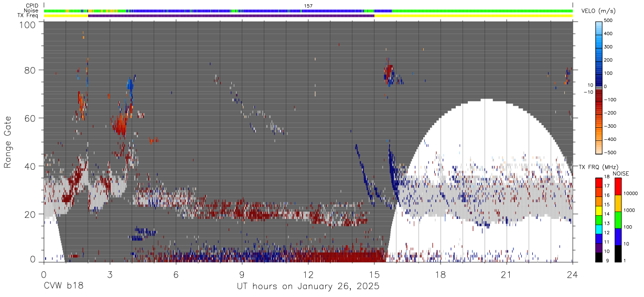The width and height of the screenshot is (644, 297).
Task: Pick the cyan block of TX FRQ scale
Action: 598,228
